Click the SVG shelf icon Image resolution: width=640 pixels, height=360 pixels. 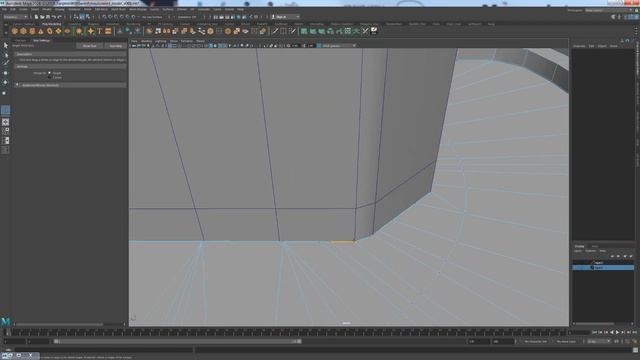pos(108,31)
